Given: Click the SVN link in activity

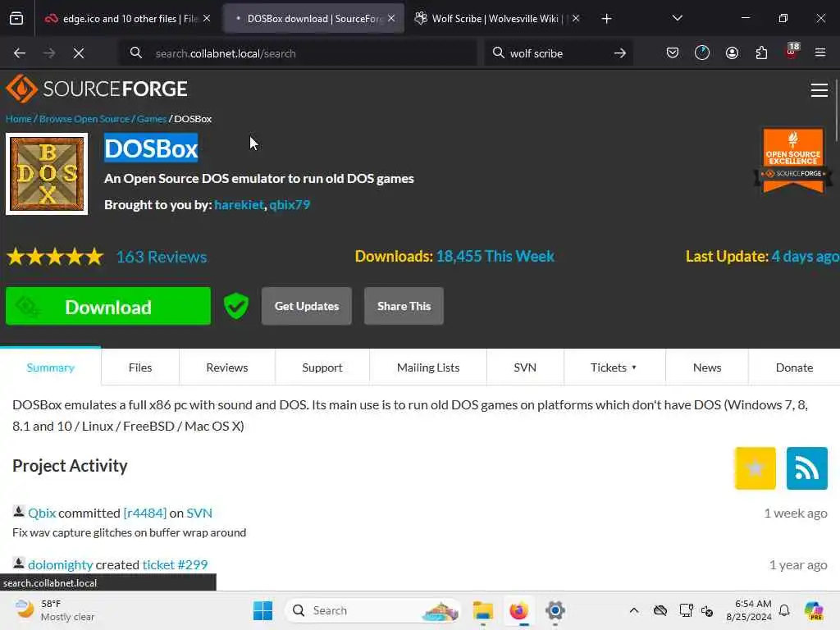Looking at the screenshot, I should [x=199, y=514].
